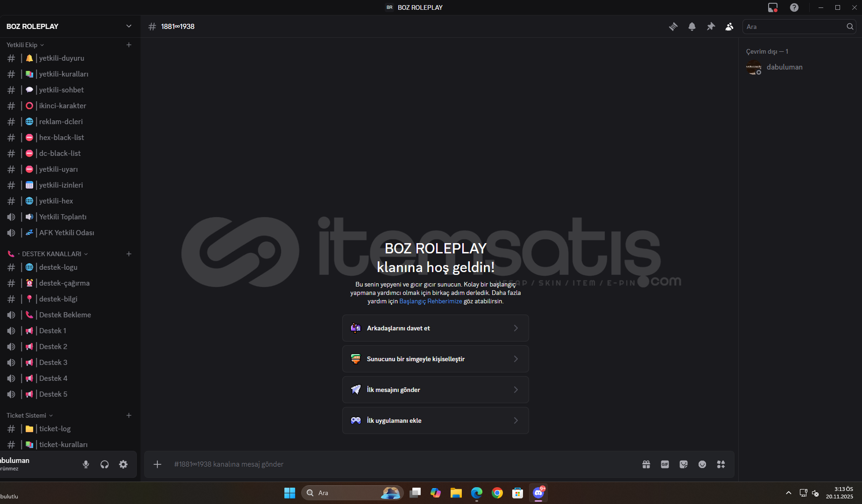Screen dimensions: 862x504
Task: Join Destek 4 voice channel
Action: 69,378
